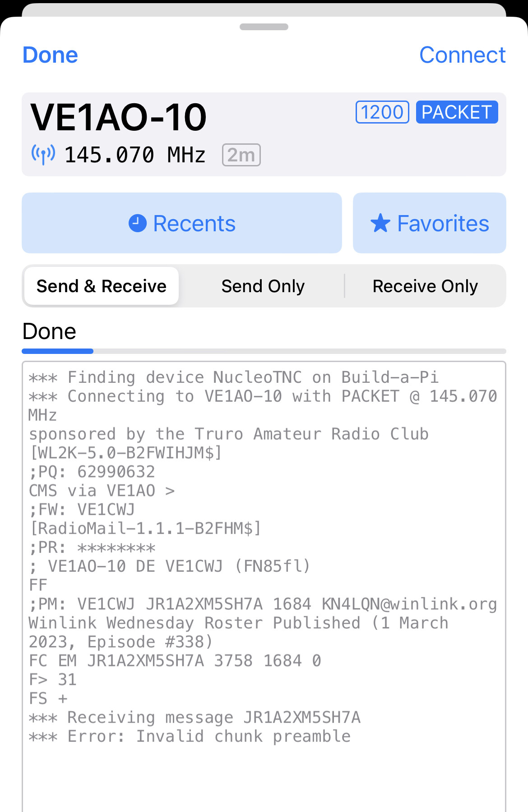Tap the VE1AO-10 callsign header
The width and height of the screenshot is (528, 812).
119,117
